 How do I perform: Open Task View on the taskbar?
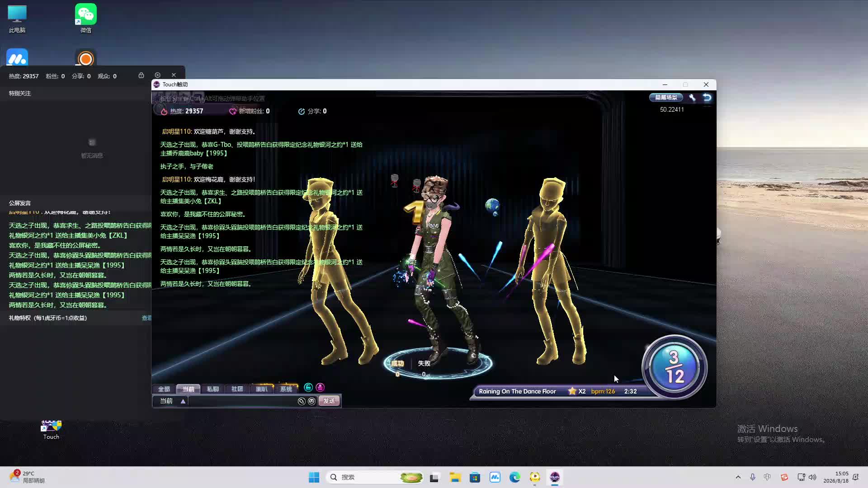coord(434,477)
